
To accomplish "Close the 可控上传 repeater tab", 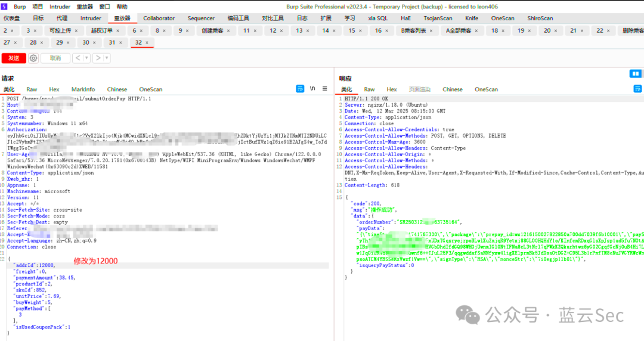I will pos(76,31).
